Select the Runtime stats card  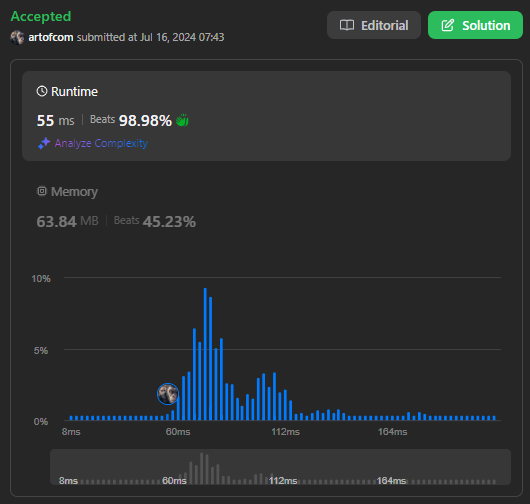[266, 116]
